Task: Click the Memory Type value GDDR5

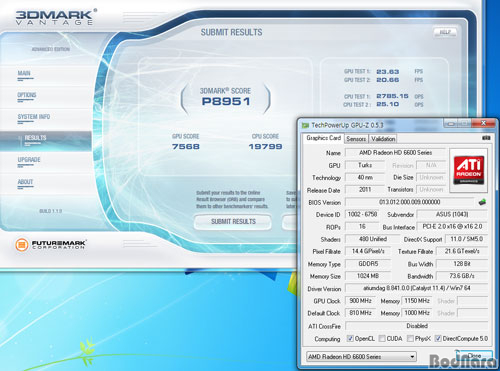Action: pyautogui.click(x=368, y=264)
